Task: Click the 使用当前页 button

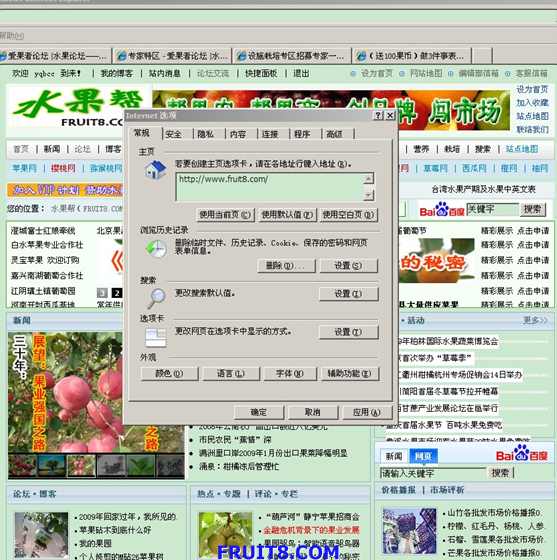Action: (x=225, y=215)
